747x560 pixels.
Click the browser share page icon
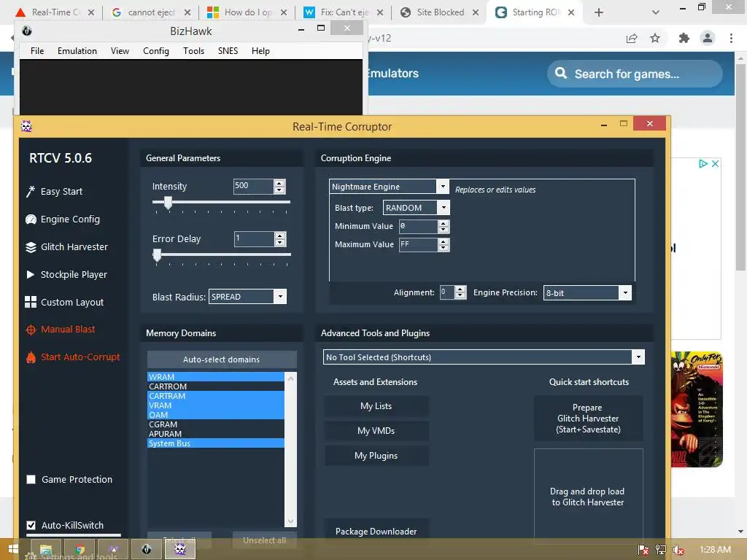(x=632, y=38)
